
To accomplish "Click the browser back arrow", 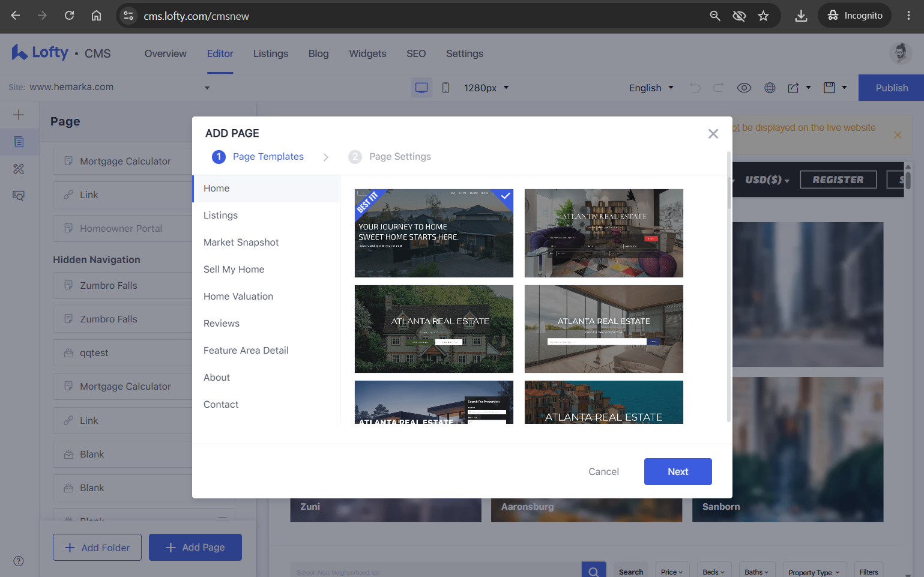I will pos(16,16).
